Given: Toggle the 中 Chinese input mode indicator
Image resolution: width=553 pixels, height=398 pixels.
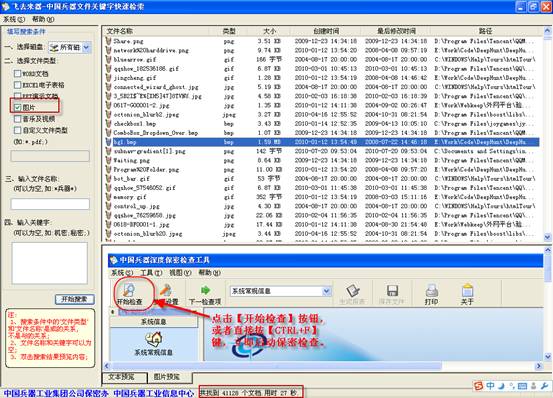Looking at the screenshot, I should (491, 386).
